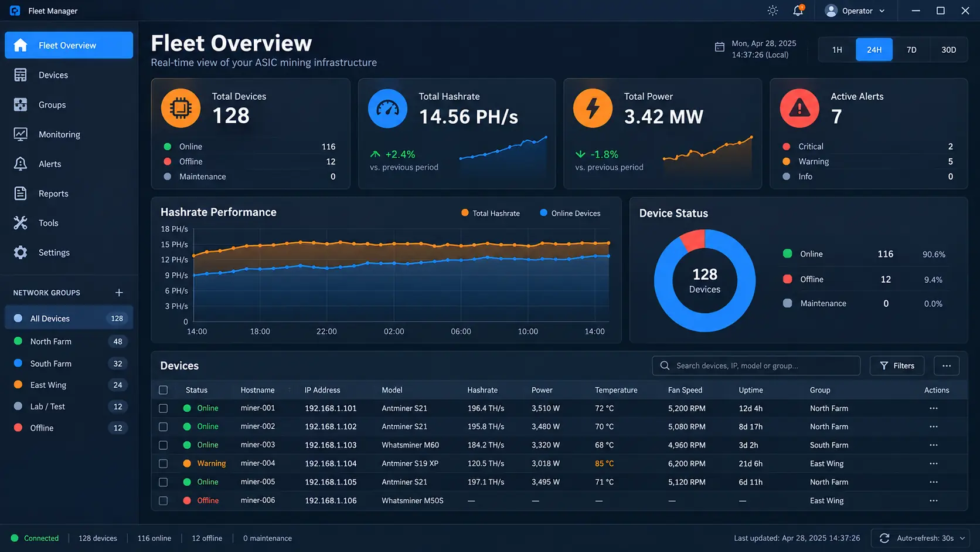980x552 pixels.
Task: Click the Reports document icon
Action: point(21,194)
